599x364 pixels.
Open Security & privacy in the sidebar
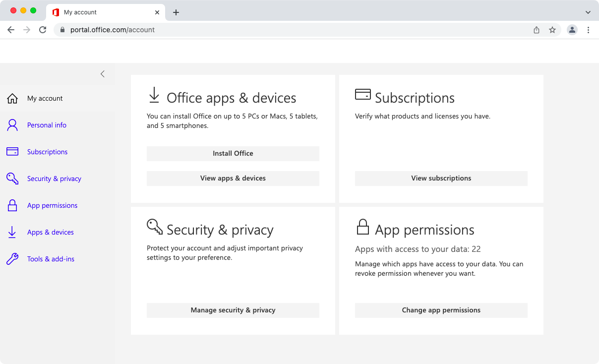(x=54, y=179)
